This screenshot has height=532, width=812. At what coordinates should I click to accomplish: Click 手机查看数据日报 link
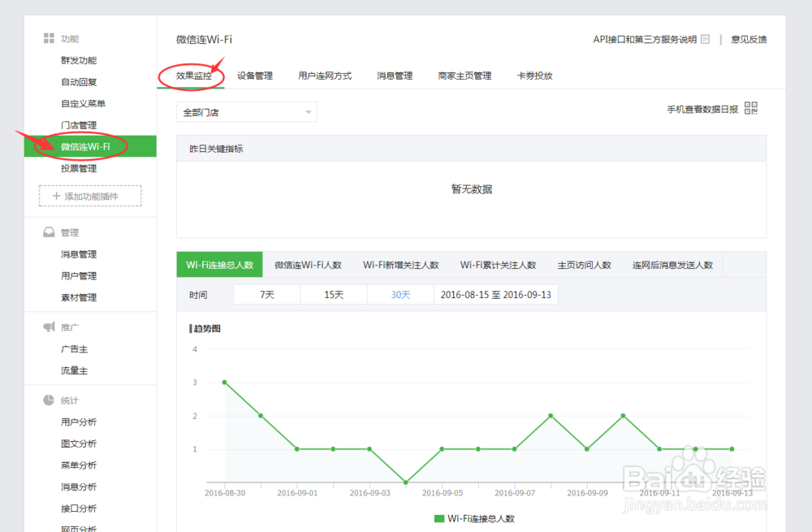pos(702,109)
